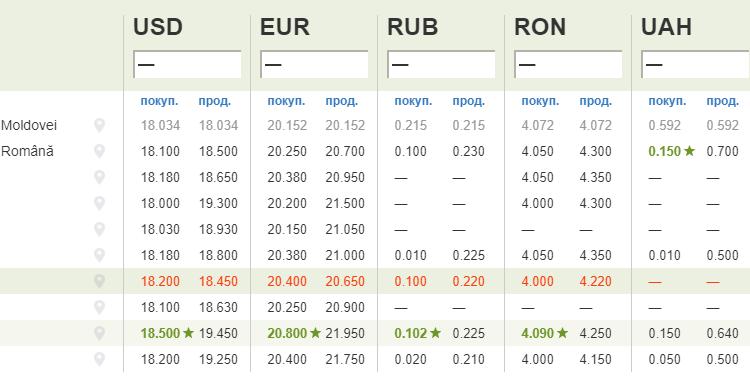Viewport: 750px width, 384px height.
Task: Click map pin of the 18.500 USD row
Action: click(x=99, y=333)
